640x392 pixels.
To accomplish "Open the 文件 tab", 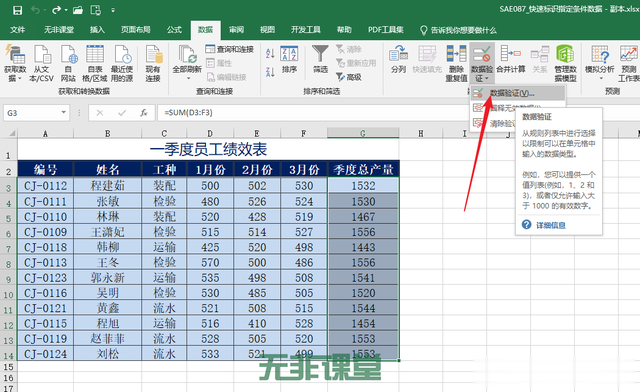I will [x=18, y=30].
